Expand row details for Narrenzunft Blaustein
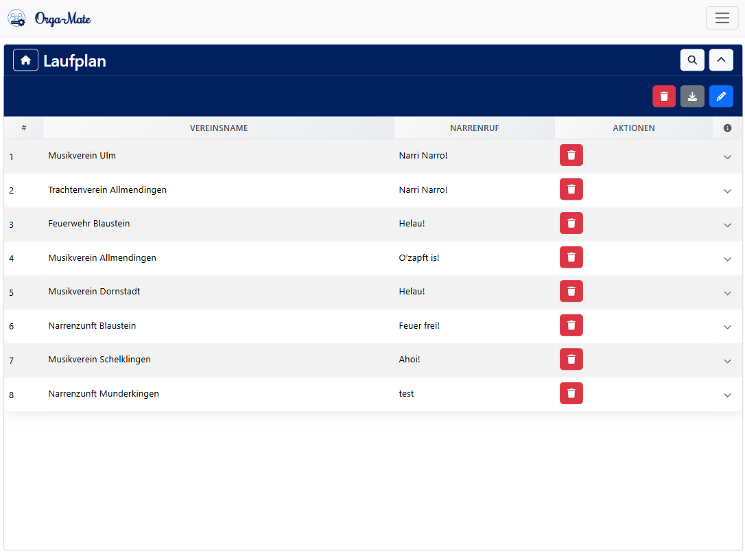 coord(727,327)
